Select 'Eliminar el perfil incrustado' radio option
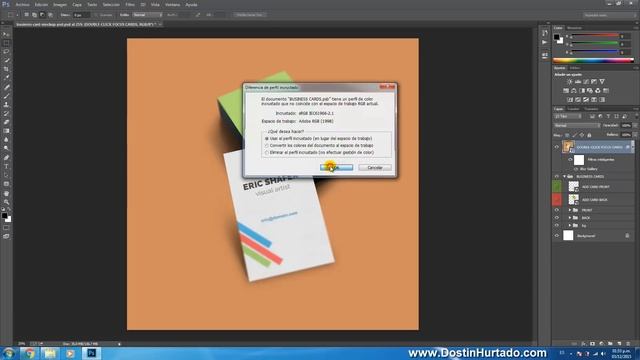The height and width of the screenshot is (360, 640). pyautogui.click(x=267, y=153)
